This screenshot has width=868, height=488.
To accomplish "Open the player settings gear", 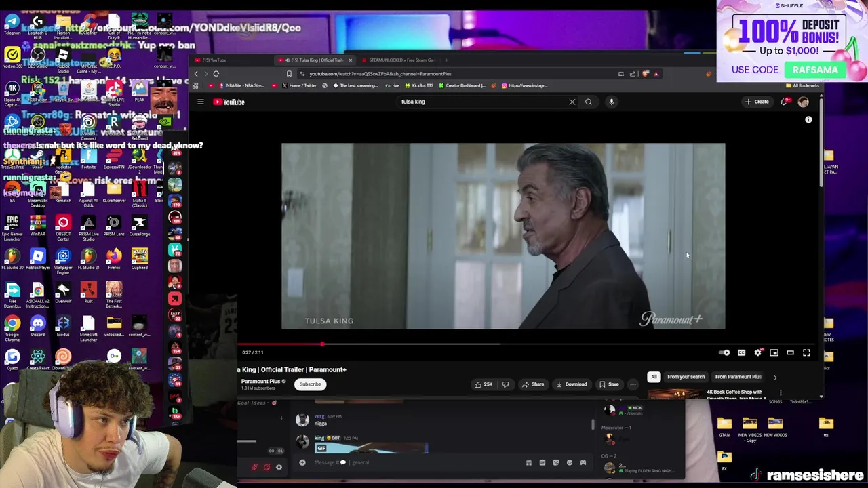I will (757, 352).
